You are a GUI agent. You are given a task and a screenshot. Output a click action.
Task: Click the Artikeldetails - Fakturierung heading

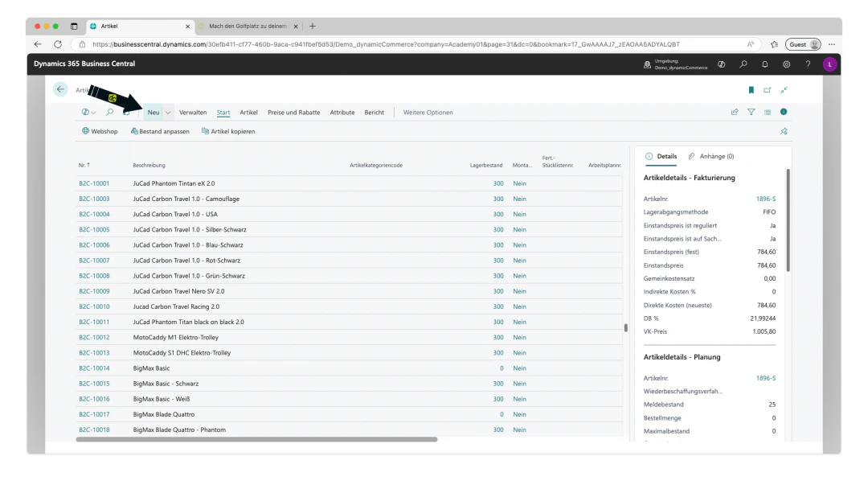point(690,178)
